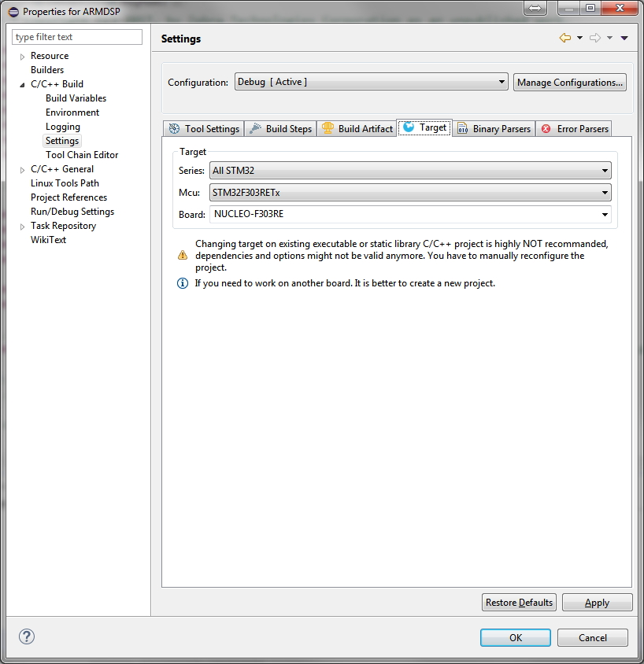The image size is (644, 664).
Task: Open the Configuration dropdown
Action: (371, 83)
